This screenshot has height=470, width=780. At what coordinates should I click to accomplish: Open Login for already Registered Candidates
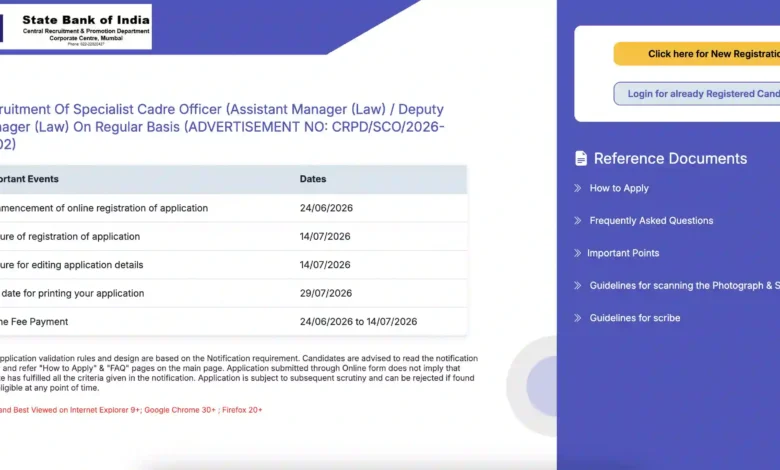(697, 94)
